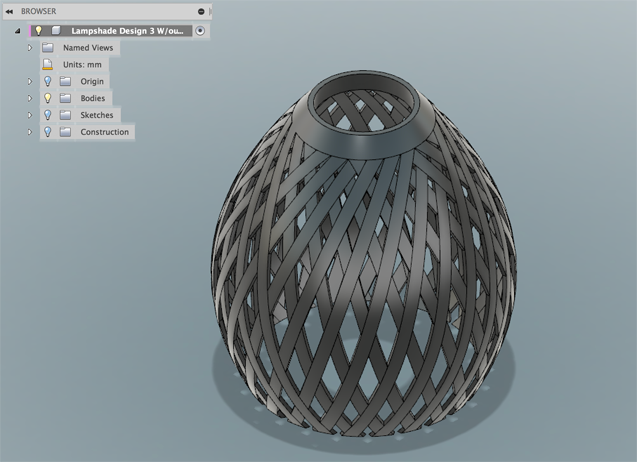
Task: Select the Construction tree item
Action: (104, 132)
